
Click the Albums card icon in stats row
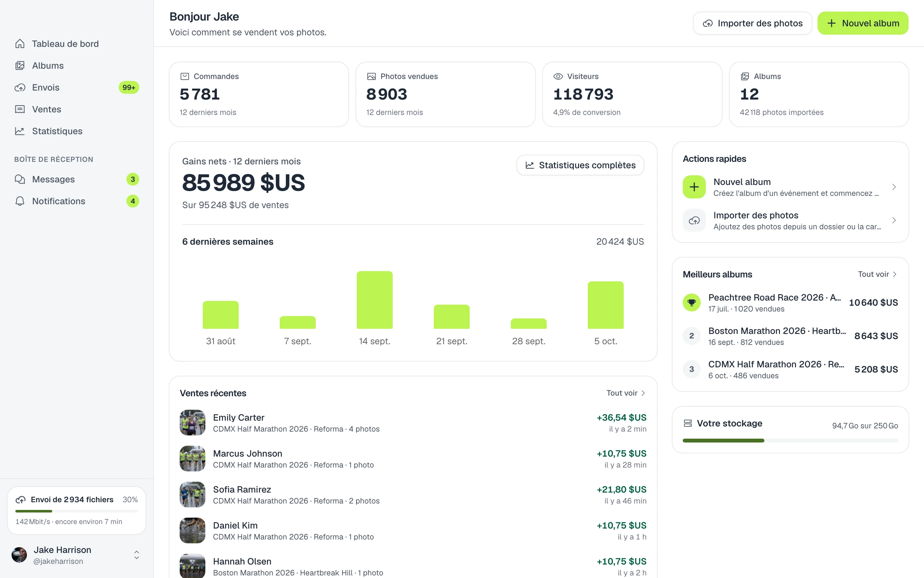[745, 76]
